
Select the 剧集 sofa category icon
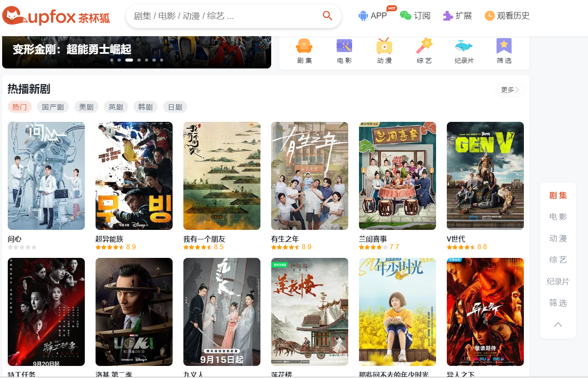point(304,46)
